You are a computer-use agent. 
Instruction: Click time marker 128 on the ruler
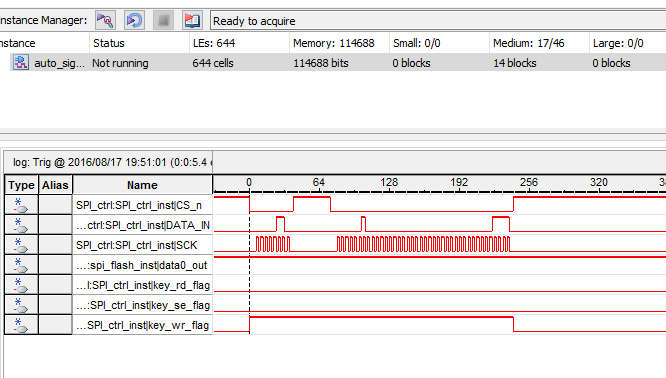coord(389,182)
